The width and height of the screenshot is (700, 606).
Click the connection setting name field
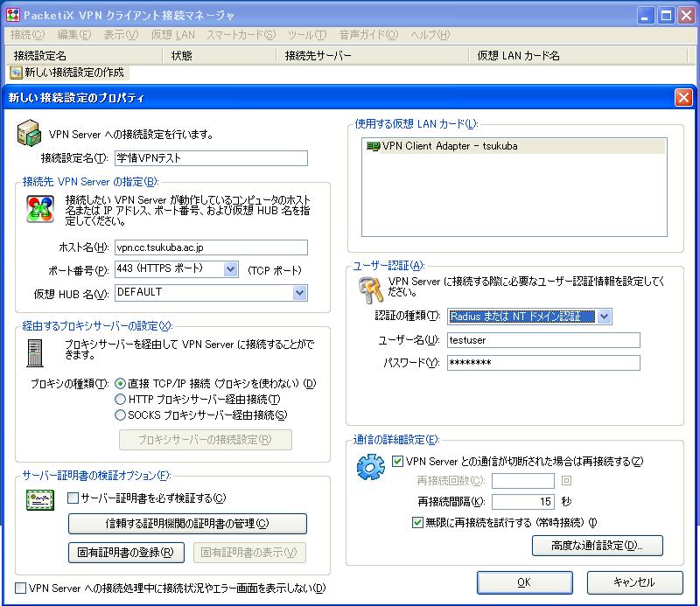click(x=211, y=158)
